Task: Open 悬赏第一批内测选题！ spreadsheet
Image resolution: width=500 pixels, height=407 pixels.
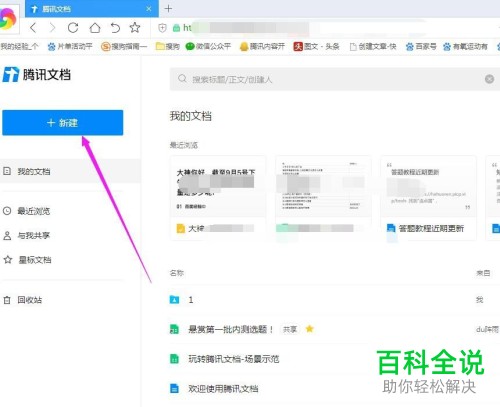Action: click(230, 329)
